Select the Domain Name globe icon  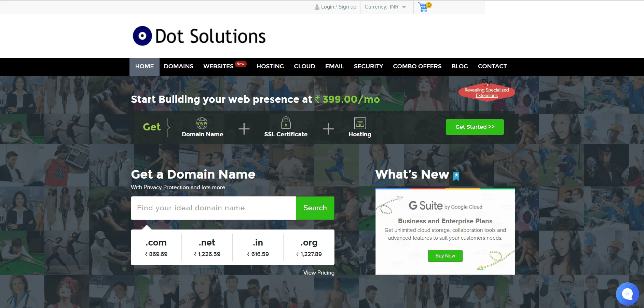point(202,124)
